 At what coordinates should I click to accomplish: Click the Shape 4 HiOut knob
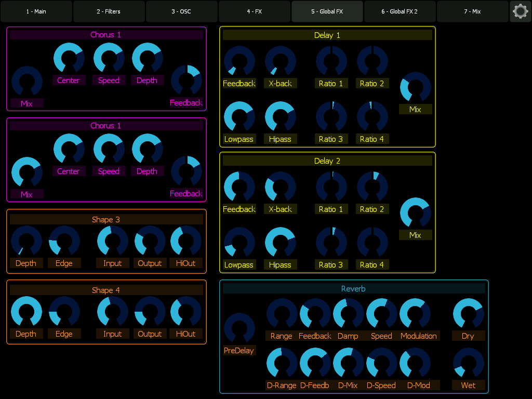tap(186, 312)
